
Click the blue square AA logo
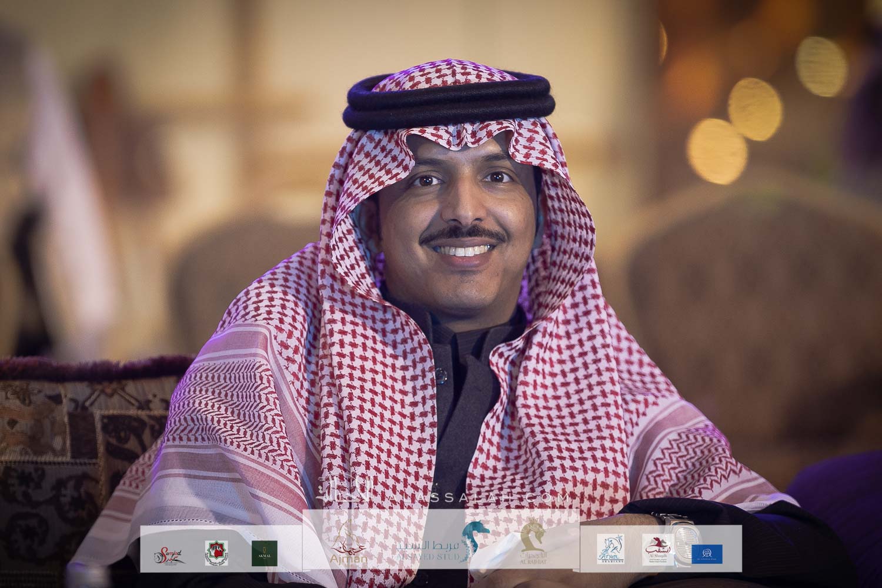(x=707, y=554)
